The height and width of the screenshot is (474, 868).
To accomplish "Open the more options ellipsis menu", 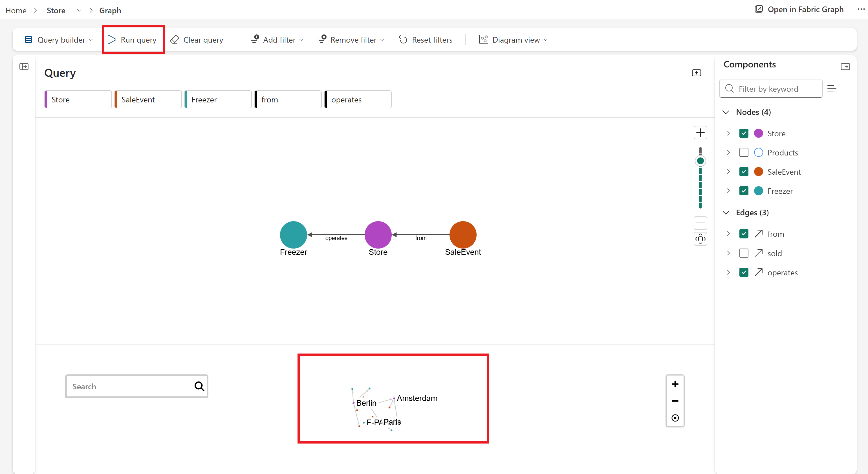I will click(861, 9).
